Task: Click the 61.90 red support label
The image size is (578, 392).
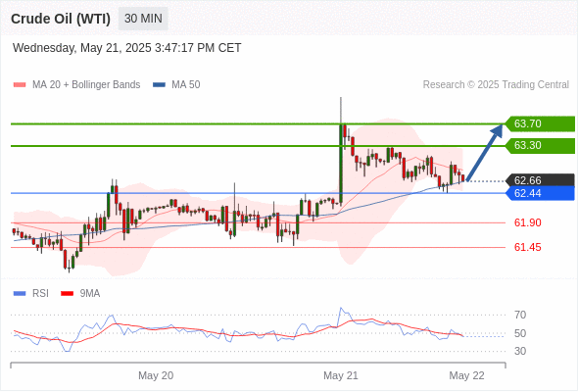Action: pyautogui.click(x=527, y=222)
